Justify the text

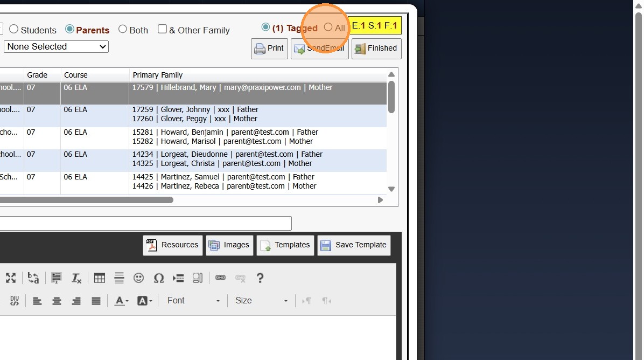click(96, 301)
